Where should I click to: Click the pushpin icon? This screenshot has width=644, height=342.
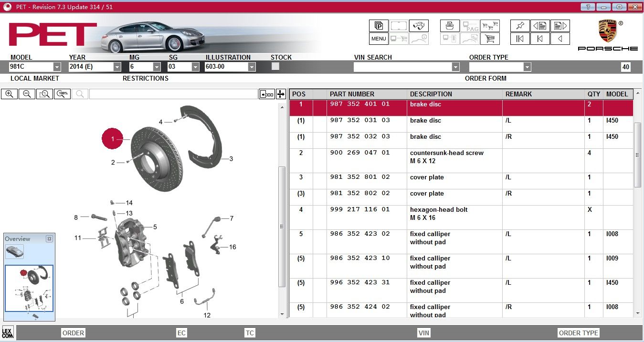tap(520, 26)
